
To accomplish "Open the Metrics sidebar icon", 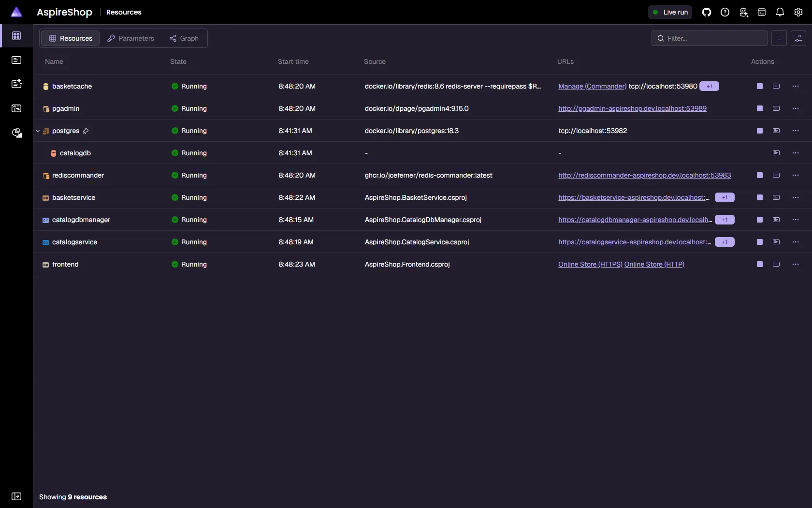I will pos(16,133).
